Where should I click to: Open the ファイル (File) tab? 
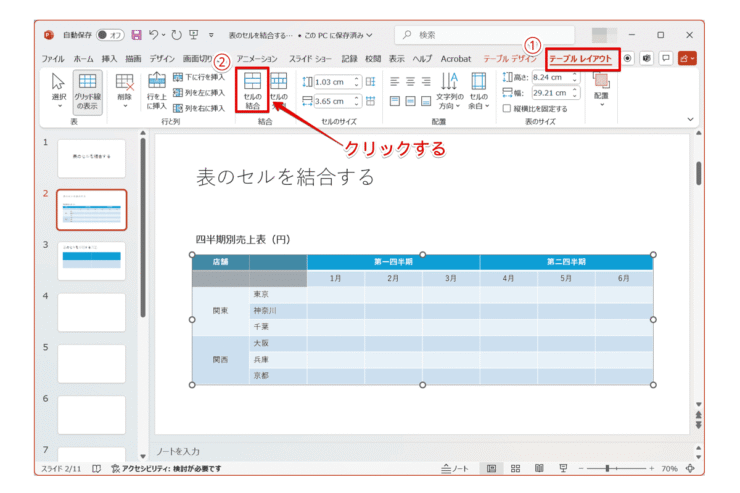[x=53, y=59]
